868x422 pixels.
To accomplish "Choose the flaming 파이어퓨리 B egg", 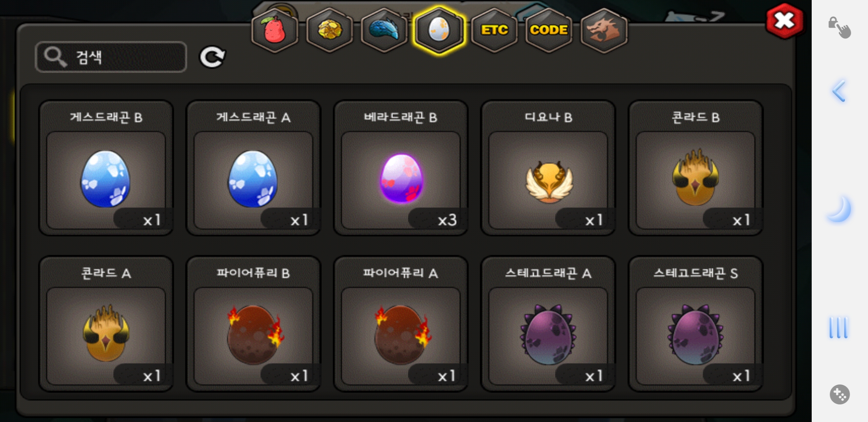I will click(x=253, y=324).
